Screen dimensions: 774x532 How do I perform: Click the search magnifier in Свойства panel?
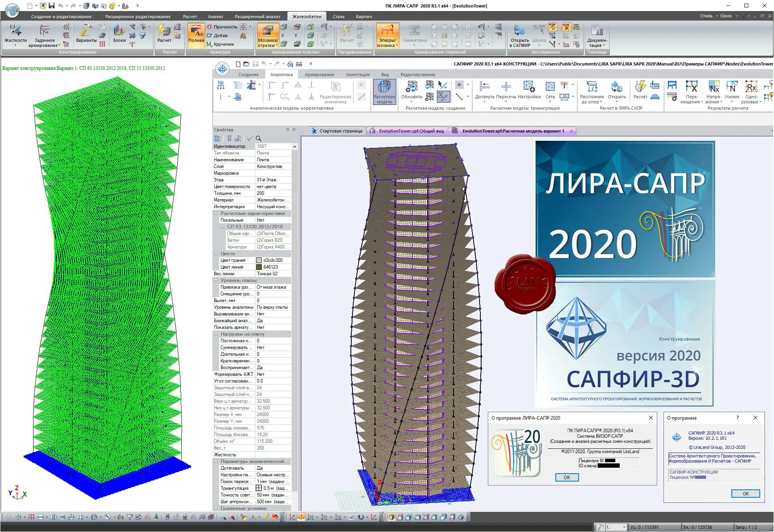click(x=259, y=138)
